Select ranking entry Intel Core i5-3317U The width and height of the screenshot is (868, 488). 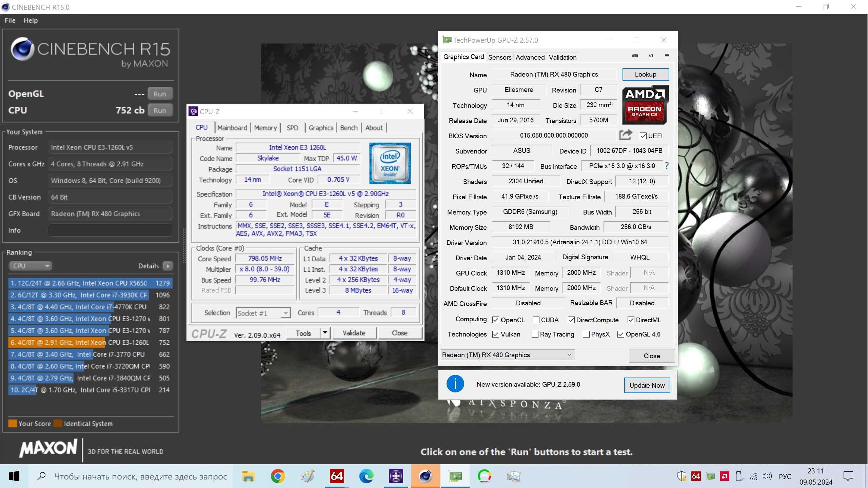90,390
